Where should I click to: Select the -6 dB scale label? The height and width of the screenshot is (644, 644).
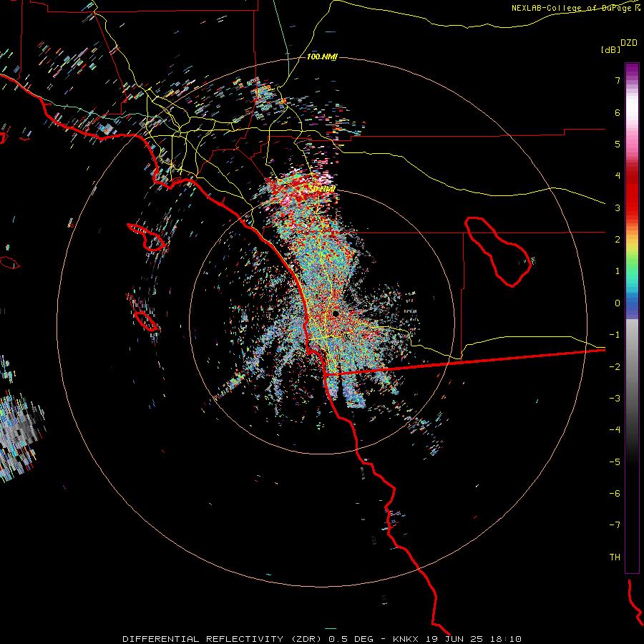615,494
